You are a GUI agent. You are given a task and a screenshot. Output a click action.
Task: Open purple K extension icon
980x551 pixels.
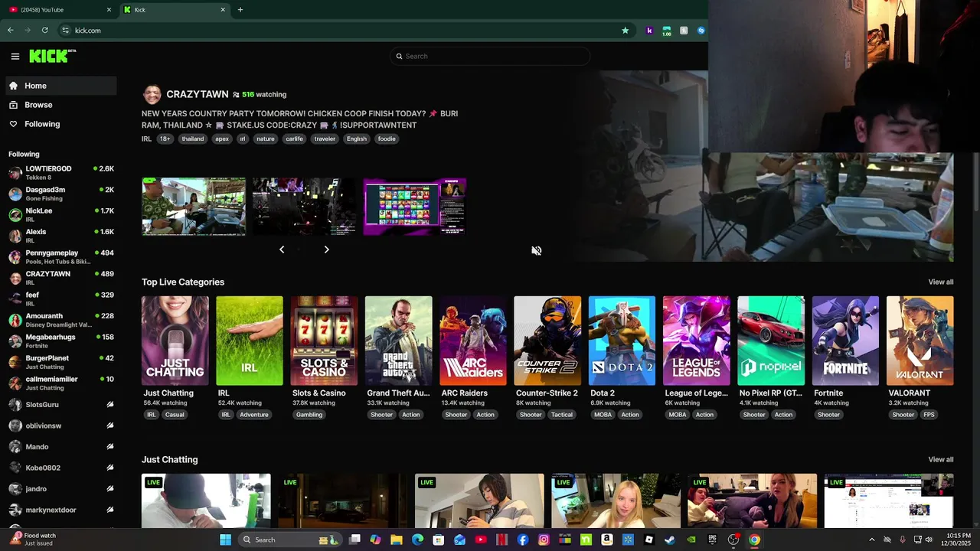click(649, 31)
